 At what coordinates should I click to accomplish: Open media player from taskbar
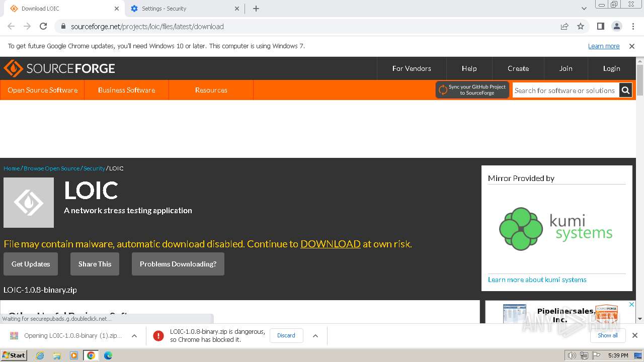pos(74,355)
